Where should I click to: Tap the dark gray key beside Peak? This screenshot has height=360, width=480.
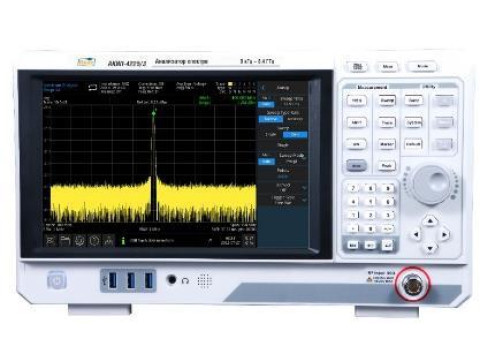click(356, 166)
